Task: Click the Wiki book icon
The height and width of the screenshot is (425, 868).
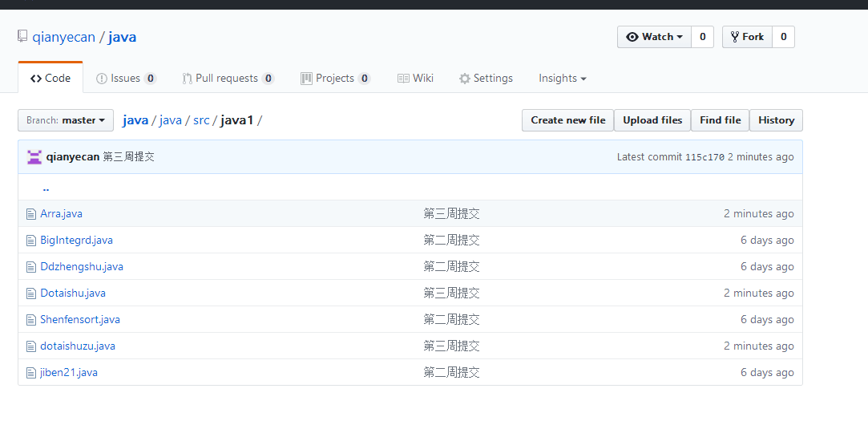Action: tap(404, 79)
